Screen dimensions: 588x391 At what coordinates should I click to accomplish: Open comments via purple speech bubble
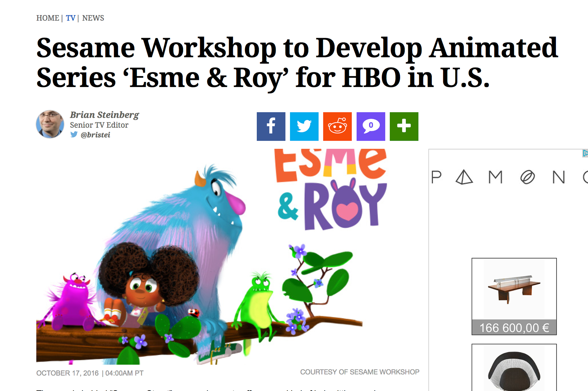(x=371, y=126)
